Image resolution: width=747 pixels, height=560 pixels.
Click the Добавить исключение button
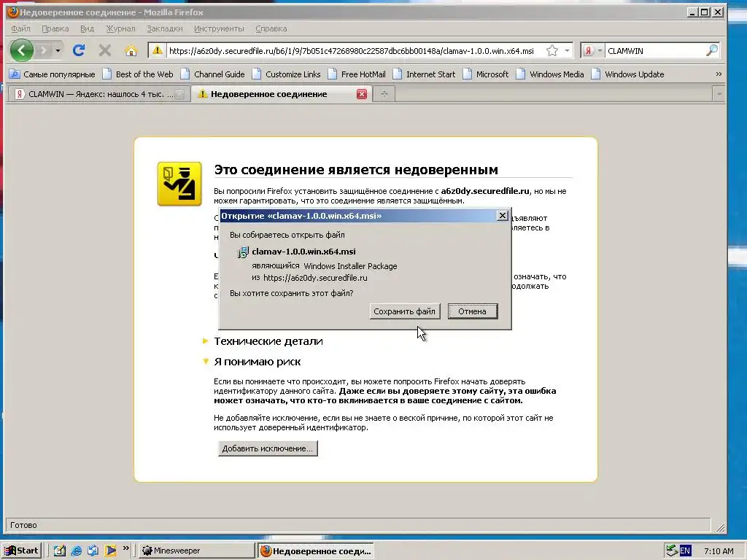pos(268,448)
